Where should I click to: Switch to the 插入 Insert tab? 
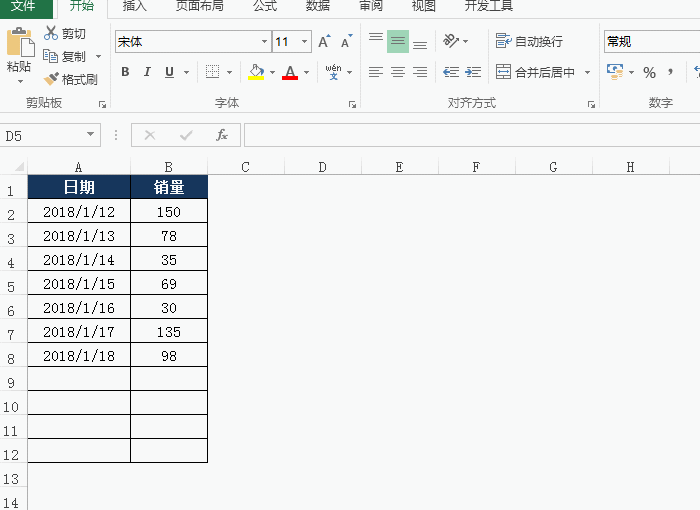tap(134, 6)
